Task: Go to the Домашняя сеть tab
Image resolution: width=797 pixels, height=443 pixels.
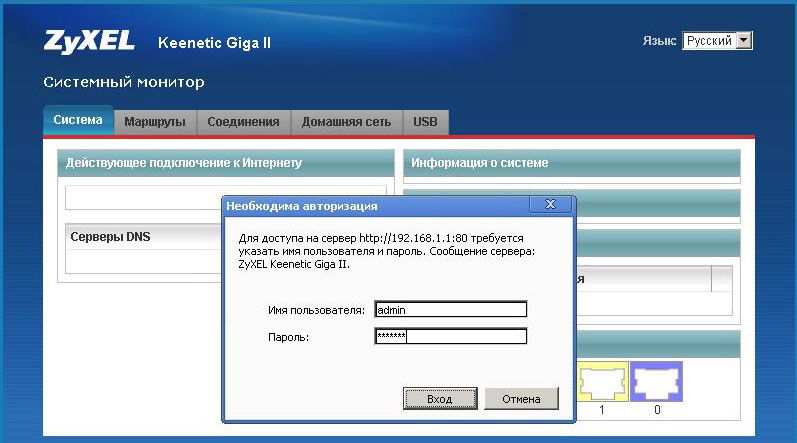Action: pyautogui.click(x=346, y=122)
